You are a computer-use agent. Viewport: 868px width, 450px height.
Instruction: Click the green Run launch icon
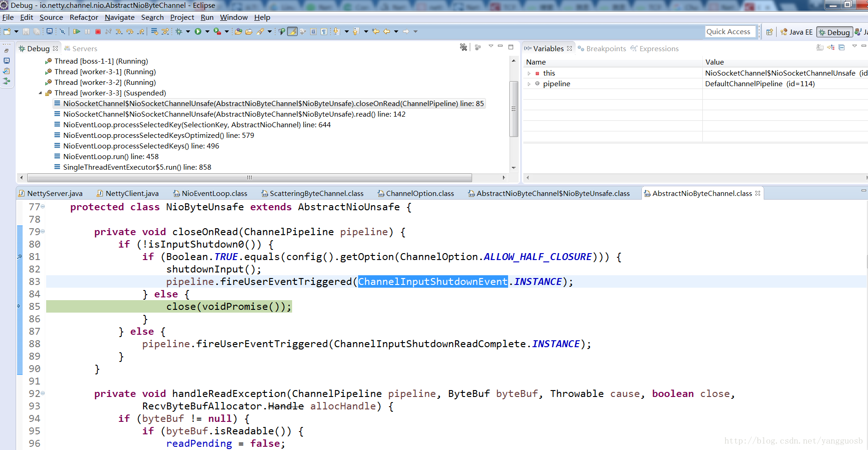(x=198, y=31)
